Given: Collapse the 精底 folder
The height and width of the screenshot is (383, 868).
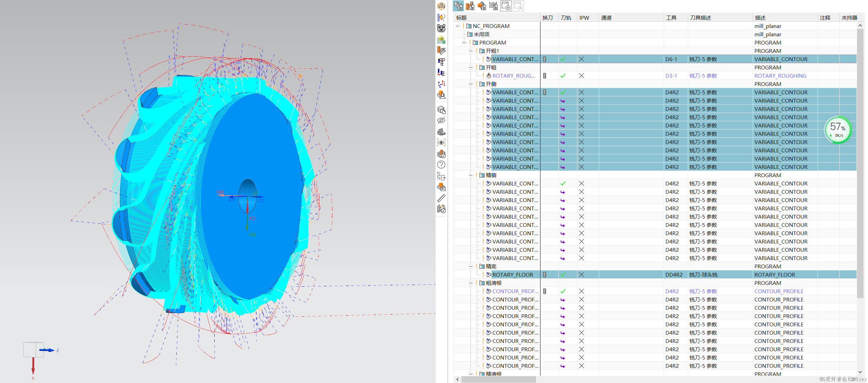Looking at the screenshot, I should pyautogui.click(x=471, y=266).
